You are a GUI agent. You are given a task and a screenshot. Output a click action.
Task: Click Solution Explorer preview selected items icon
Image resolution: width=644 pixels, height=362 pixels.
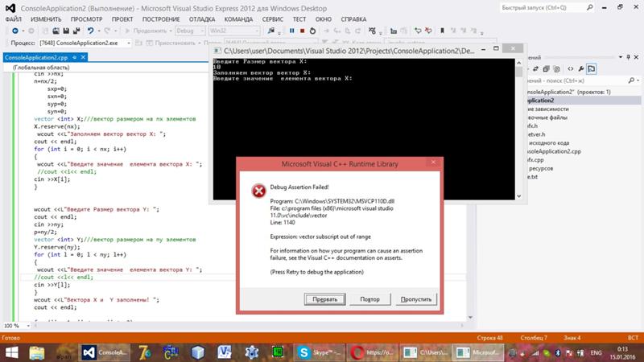[592, 69]
